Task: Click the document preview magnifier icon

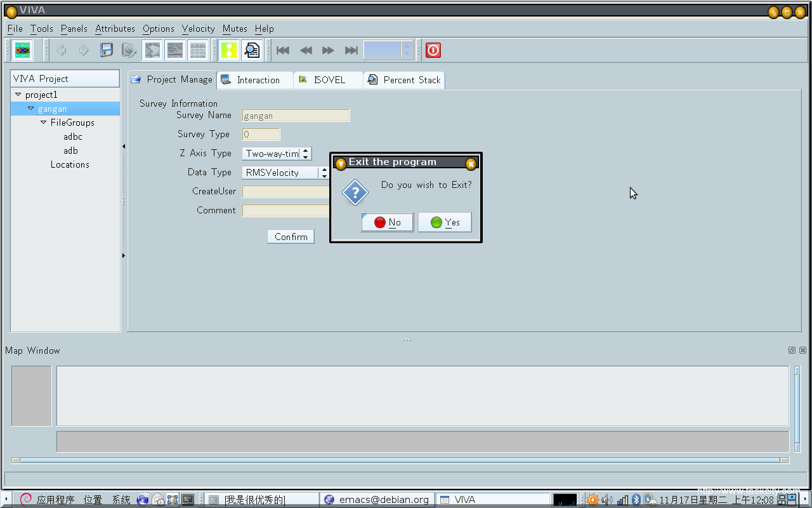Action: [251, 50]
